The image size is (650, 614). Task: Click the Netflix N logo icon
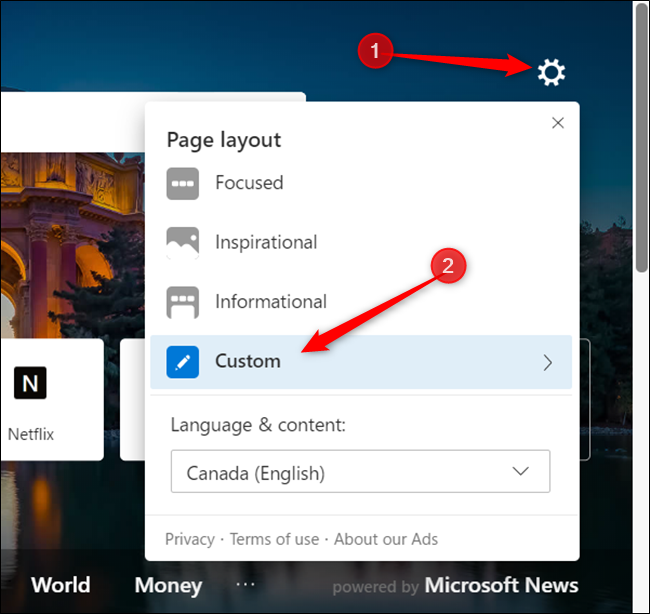coord(30,383)
